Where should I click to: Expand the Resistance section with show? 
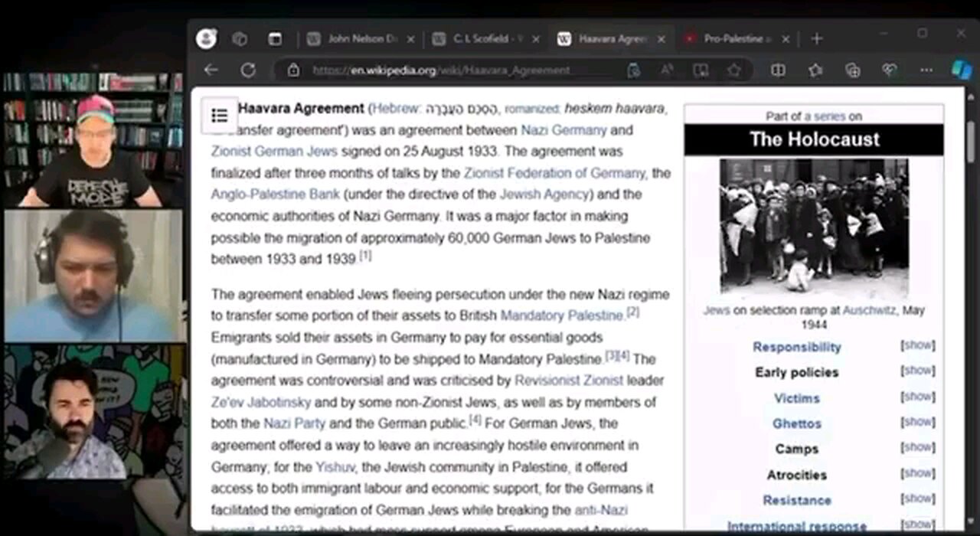[918, 499]
